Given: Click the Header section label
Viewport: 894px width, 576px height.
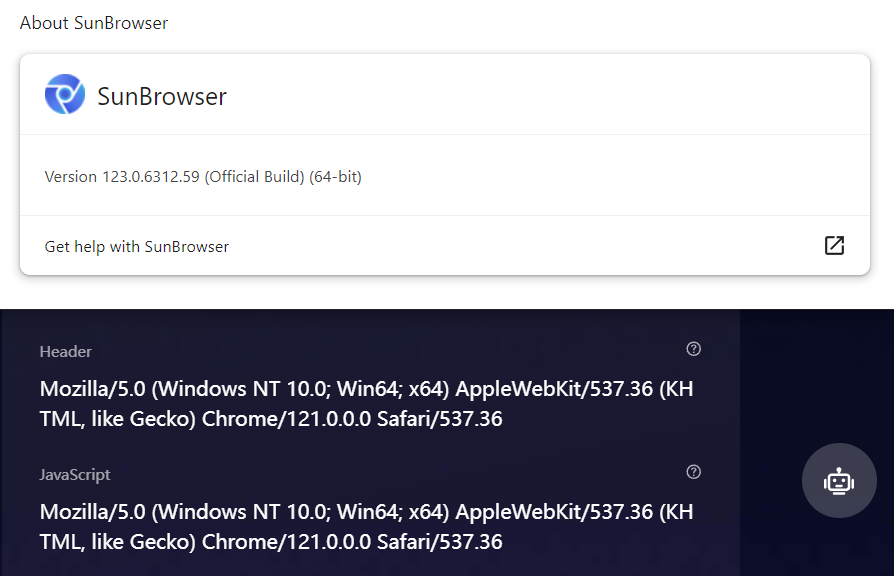Looking at the screenshot, I should coord(65,351).
